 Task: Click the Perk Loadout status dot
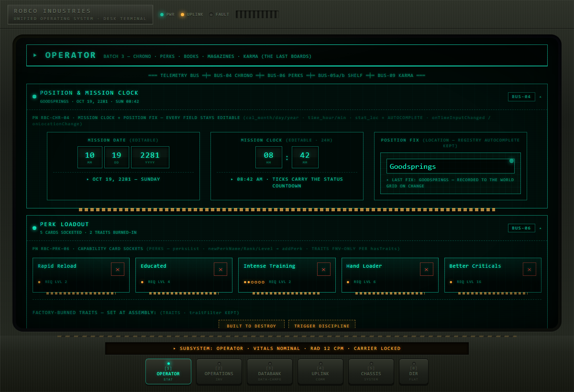(34, 228)
